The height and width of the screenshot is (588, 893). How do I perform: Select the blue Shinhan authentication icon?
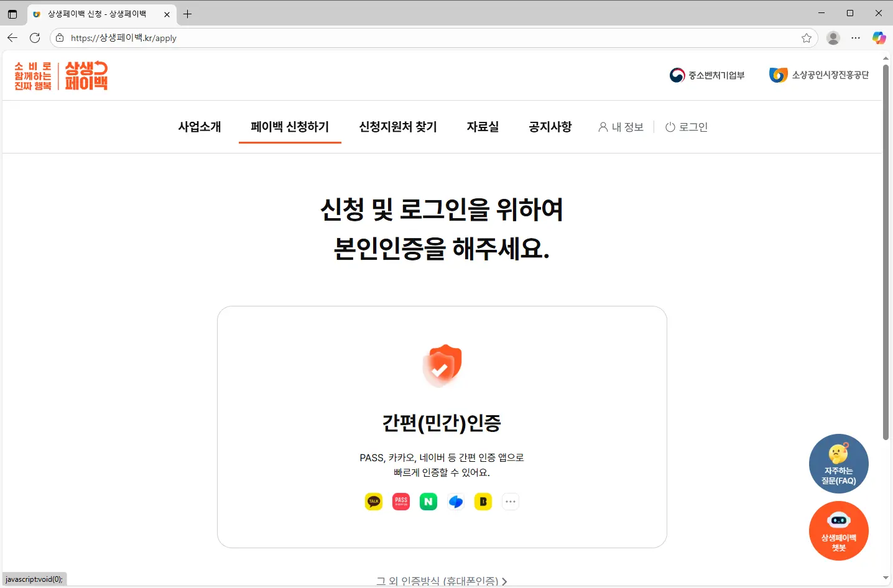point(455,502)
